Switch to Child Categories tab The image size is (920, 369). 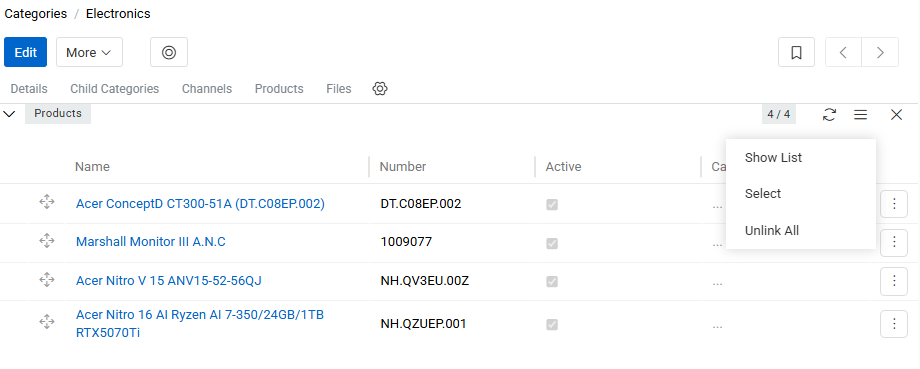click(x=114, y=89)
